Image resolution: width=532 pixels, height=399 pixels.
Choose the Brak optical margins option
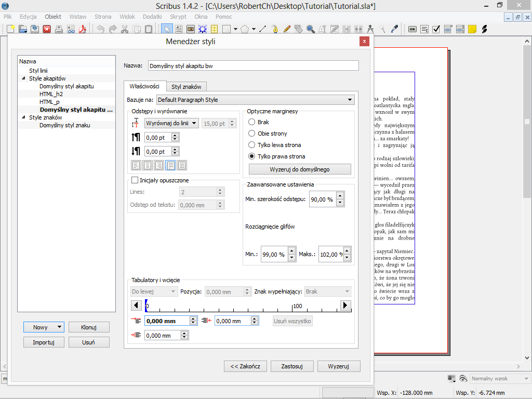pos(252,122)
